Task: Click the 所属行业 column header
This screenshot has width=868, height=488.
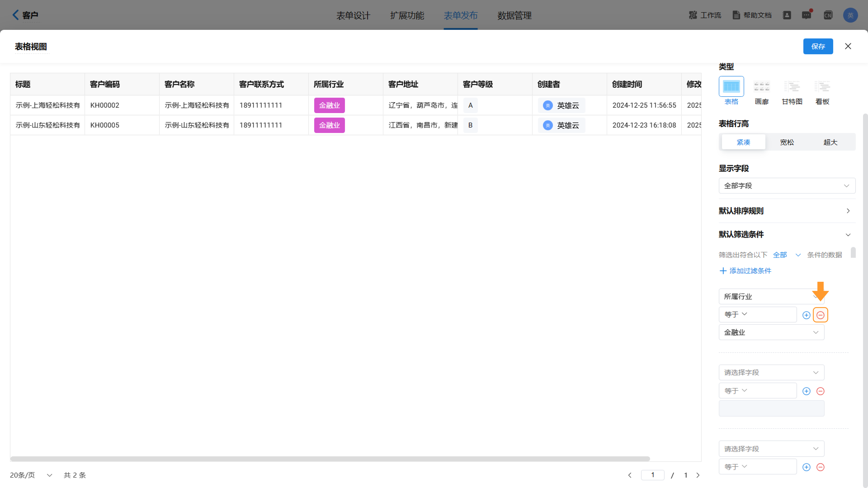Action: 346,84
